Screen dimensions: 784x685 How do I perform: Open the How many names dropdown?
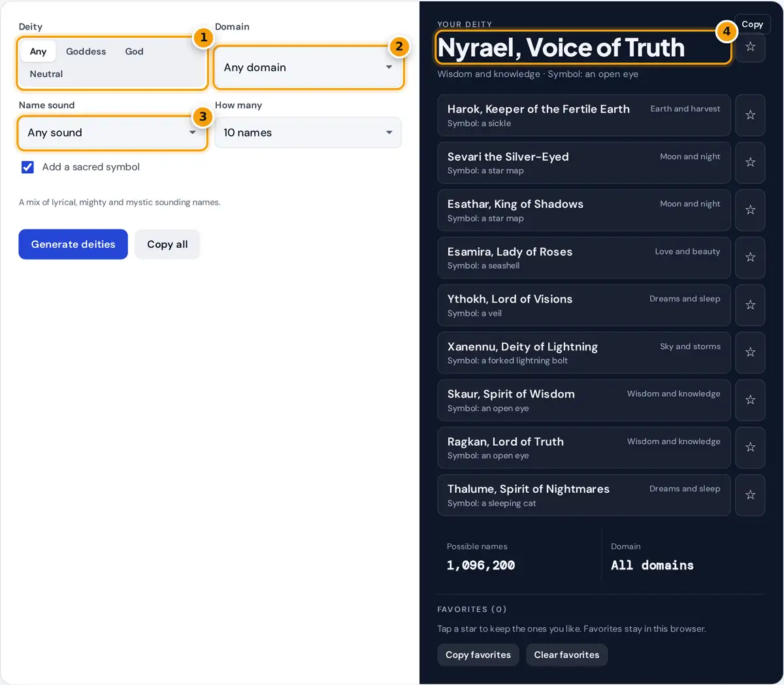[308, 133]
